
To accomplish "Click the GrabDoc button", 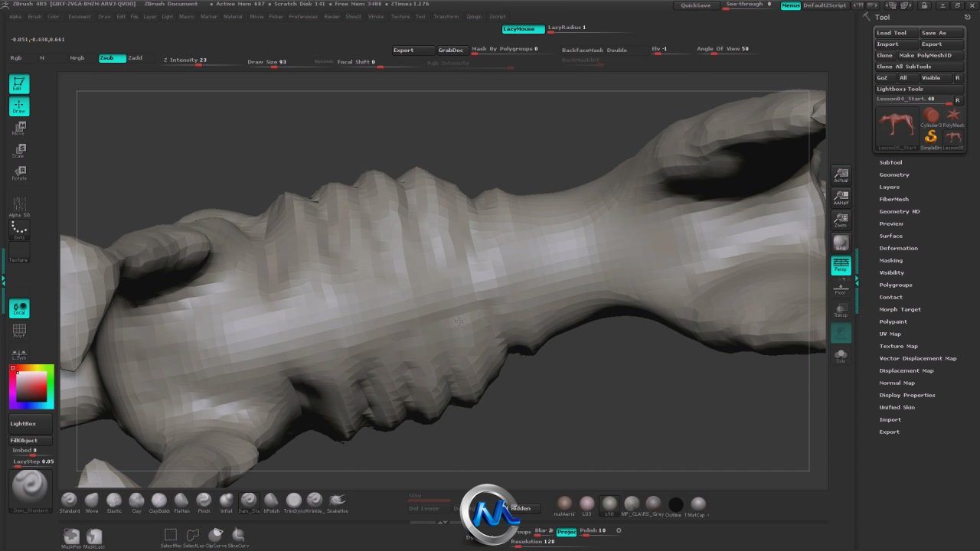I will [451, 50].
